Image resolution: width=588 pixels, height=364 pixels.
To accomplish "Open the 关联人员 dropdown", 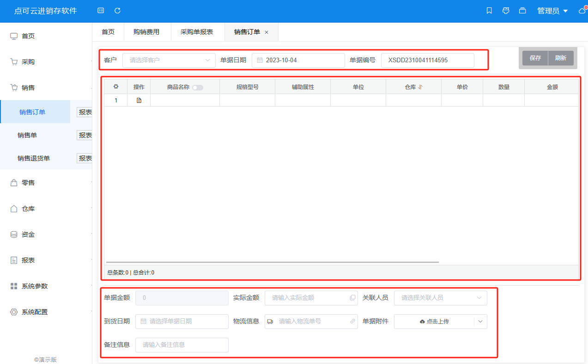I will pyautogui.click(x=440, y=298).
